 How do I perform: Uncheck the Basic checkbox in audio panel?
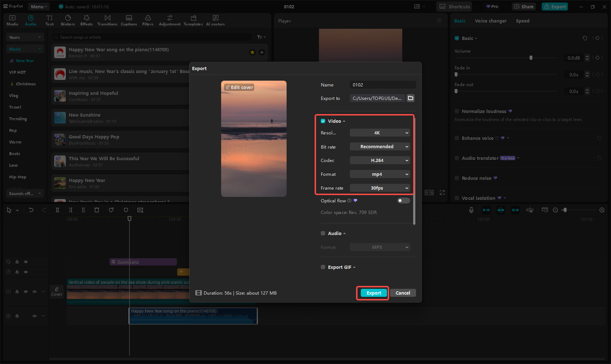(457, 38)
